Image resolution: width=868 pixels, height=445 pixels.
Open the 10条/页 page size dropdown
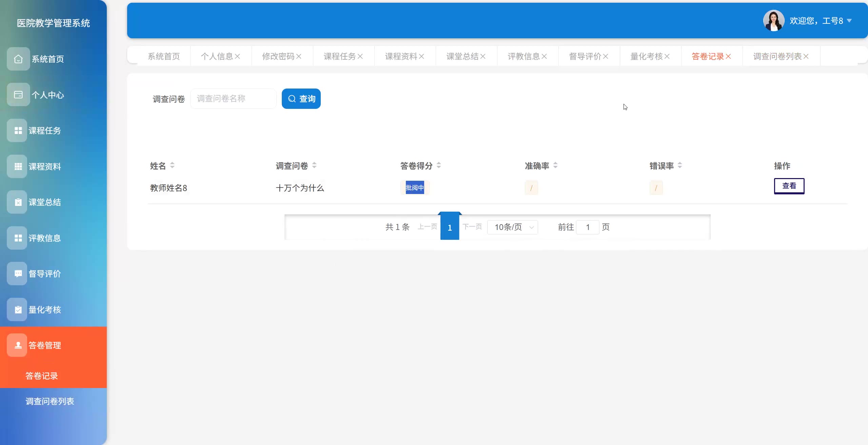pyautogui.click(x=512, y=227)
